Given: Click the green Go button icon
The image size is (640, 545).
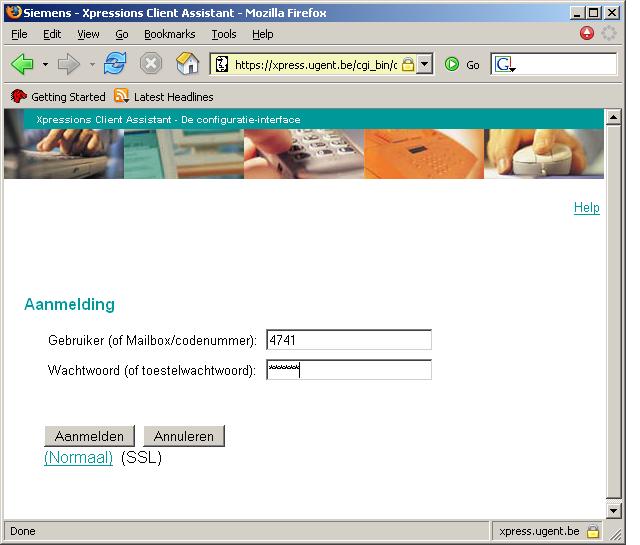Looking at the screenshot, I should pos(452,65).
